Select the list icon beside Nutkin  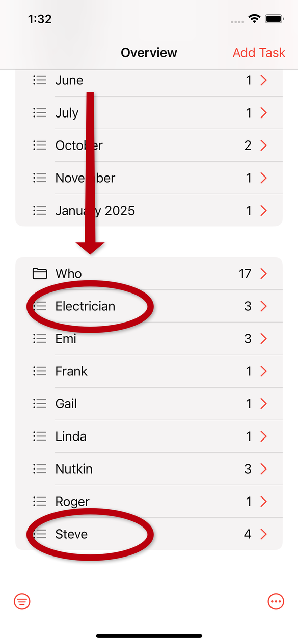click(x=40, y=469)
